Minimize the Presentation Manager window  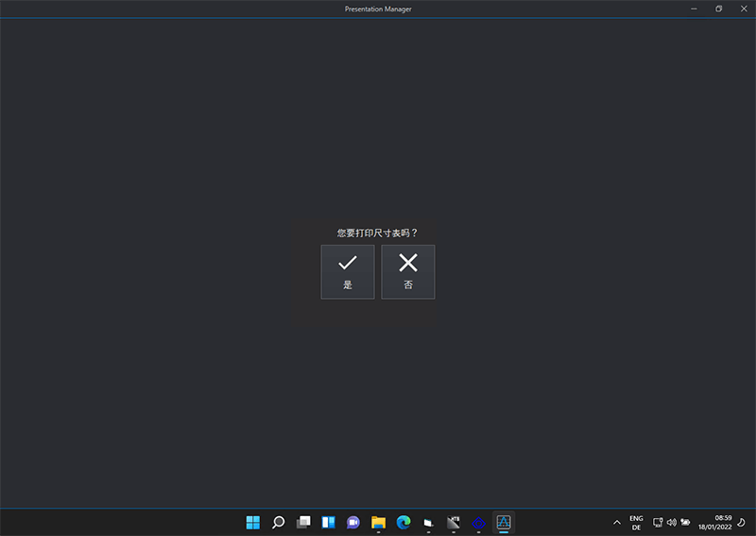click(x=694, y=9)
